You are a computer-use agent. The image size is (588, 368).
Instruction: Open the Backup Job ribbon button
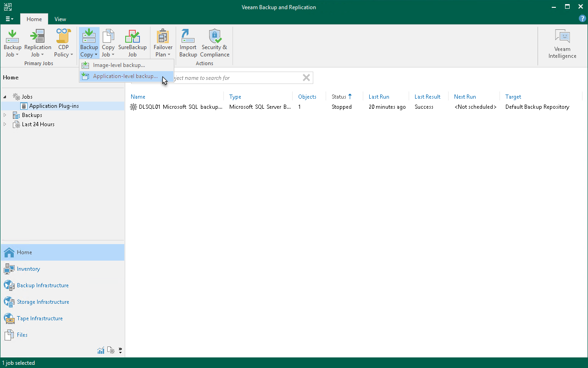click(x=12, y=44)
